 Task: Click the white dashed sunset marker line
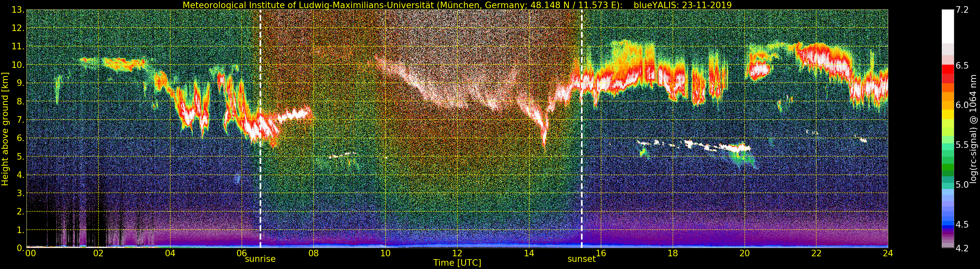(x=582, y=129)
